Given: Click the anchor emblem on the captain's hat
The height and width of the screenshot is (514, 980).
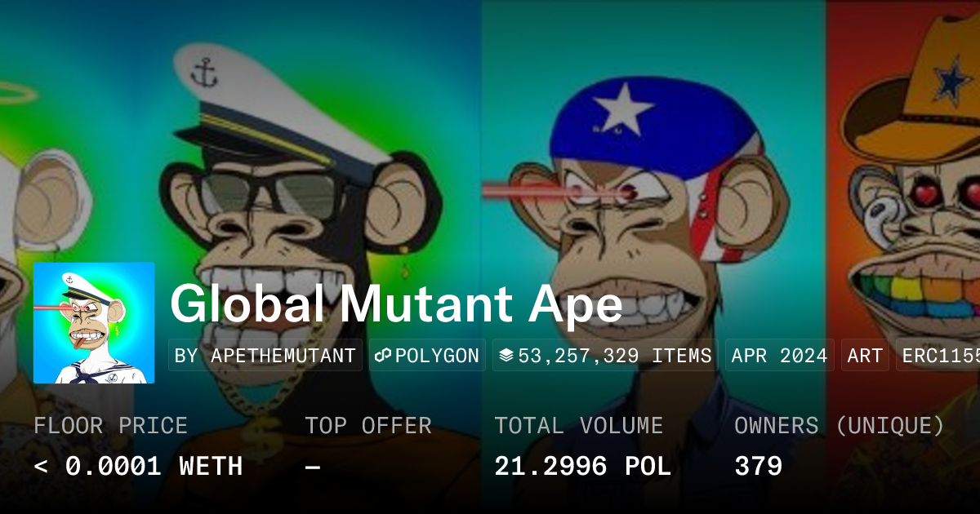Looking at the screenshot, I should tap(203, 73).
